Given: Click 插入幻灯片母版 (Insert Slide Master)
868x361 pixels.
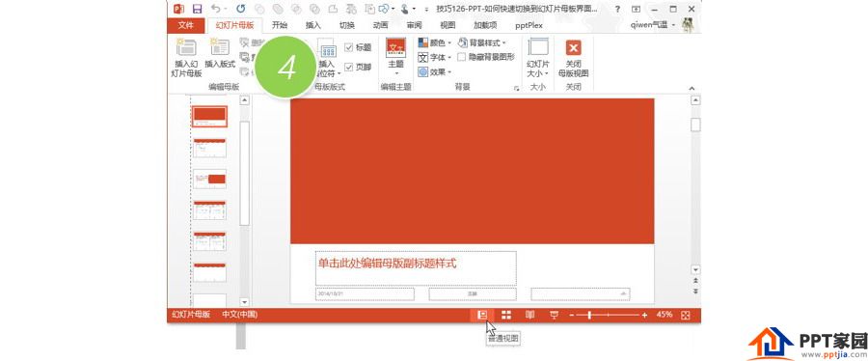Looking at the screenshot, I should (x=186, y=58).
